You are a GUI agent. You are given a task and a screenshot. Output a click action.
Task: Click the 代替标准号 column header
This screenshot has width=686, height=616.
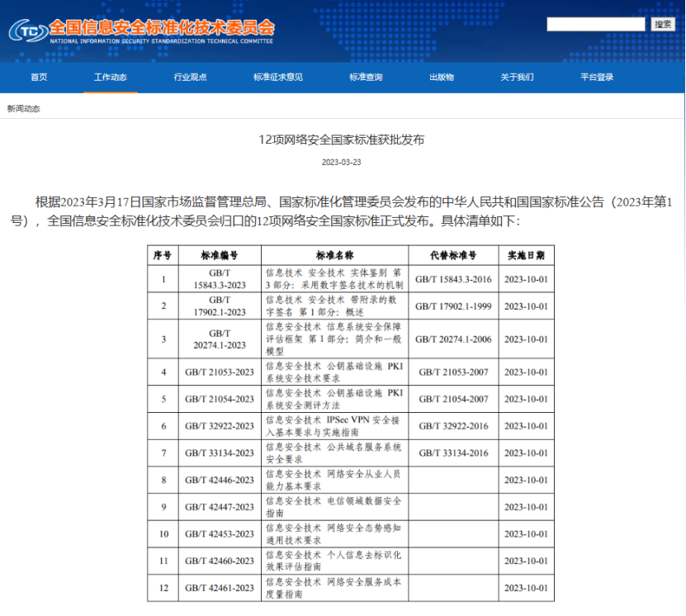click(x=447, y=254)
